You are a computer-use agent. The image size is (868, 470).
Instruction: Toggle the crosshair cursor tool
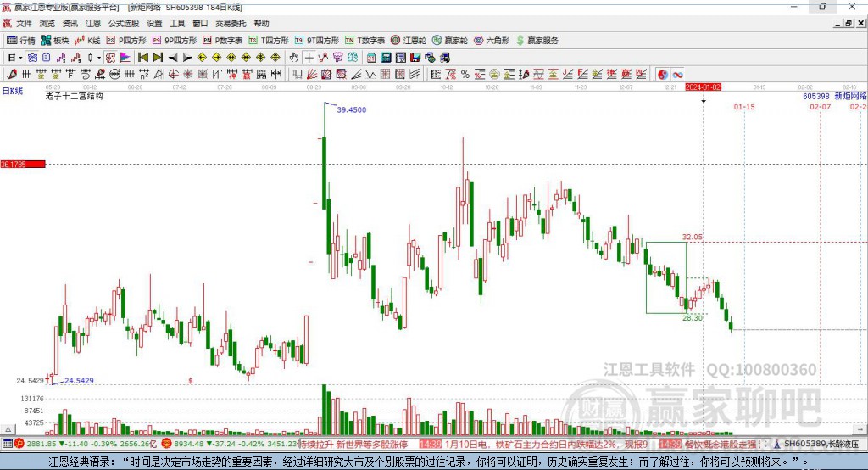(x=309, y=58)
